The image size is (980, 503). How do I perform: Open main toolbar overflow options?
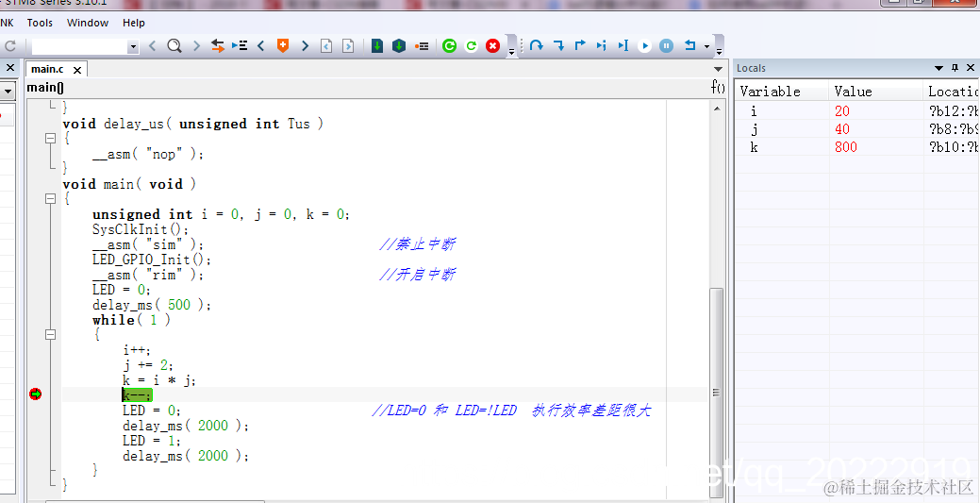511,49
